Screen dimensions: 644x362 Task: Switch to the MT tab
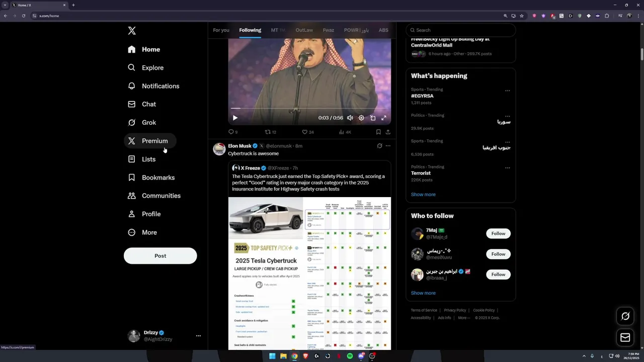point(278,30)
